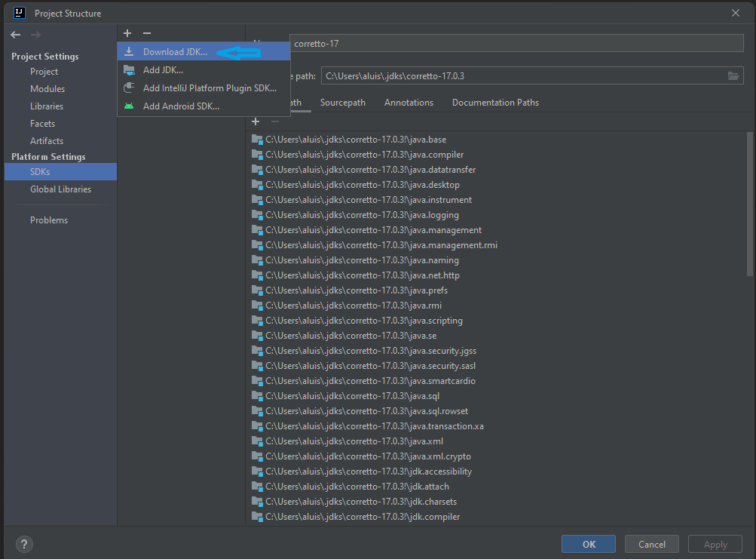The width and height of the screenshot is (756, 559).
Task: Switch to the Sourcepath tab
Action: click(343, 103)
